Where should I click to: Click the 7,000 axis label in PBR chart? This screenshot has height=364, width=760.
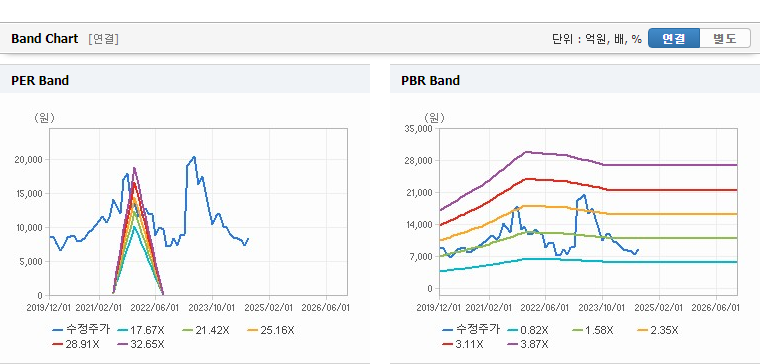(420, 256)
